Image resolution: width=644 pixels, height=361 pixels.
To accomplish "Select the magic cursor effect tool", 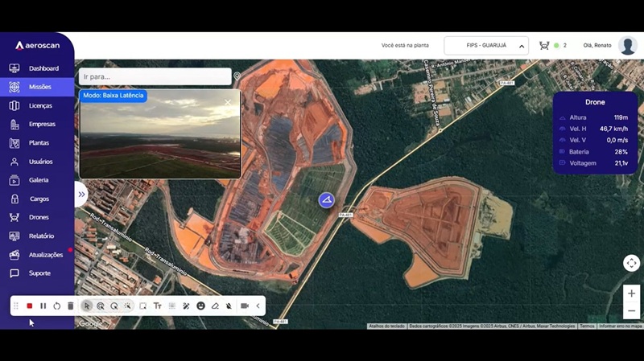I will (x=128, y=306).
